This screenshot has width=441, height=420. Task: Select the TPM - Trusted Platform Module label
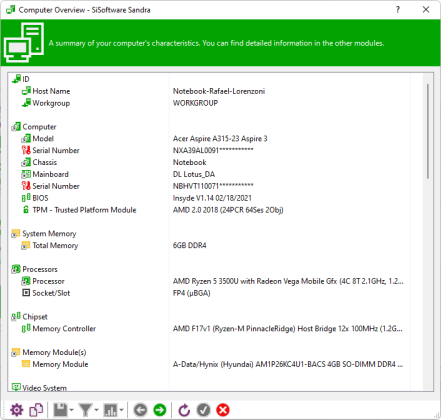pyautogui.click(x=84, y=210)
